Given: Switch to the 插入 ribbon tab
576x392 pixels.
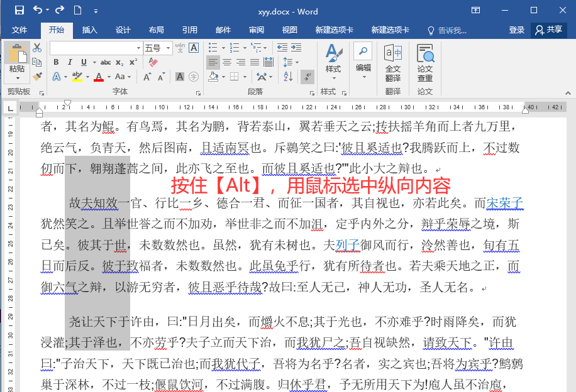Looking at the screenshot, I should [90, 30].
